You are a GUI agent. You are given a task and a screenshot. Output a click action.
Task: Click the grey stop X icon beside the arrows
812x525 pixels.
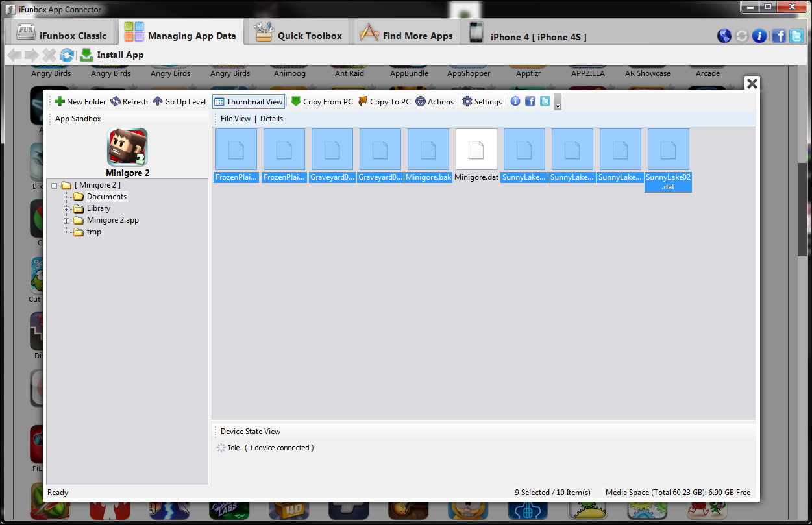click(49, 55)
